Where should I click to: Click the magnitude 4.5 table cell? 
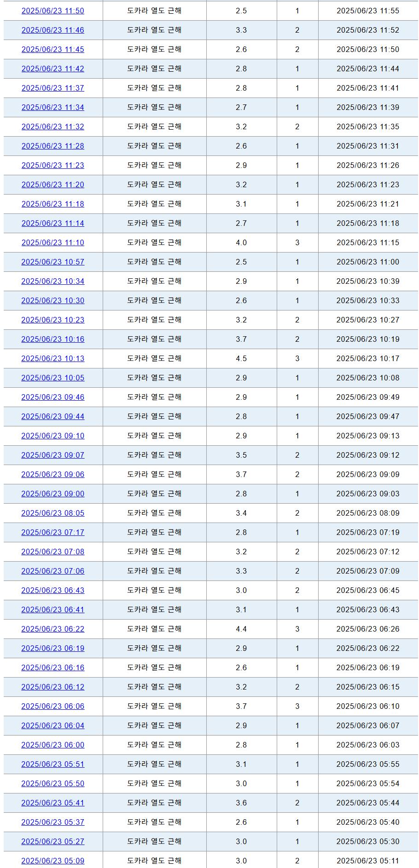[241, 358]
